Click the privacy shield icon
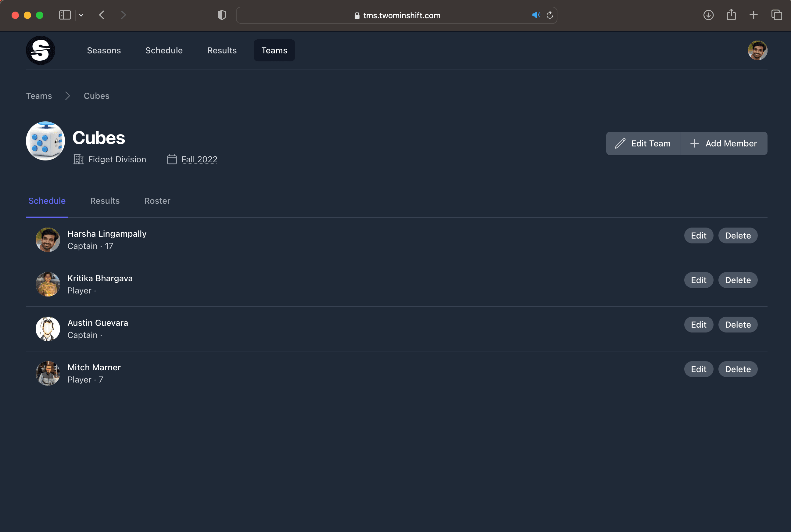 221,15
